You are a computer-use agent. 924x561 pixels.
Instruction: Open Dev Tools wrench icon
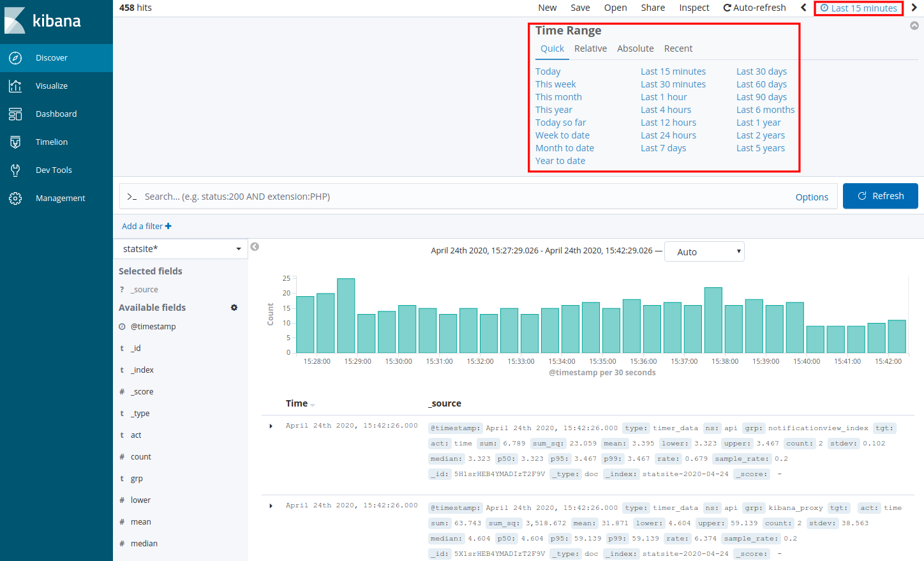pyautogui.click(x=15, y=170)
